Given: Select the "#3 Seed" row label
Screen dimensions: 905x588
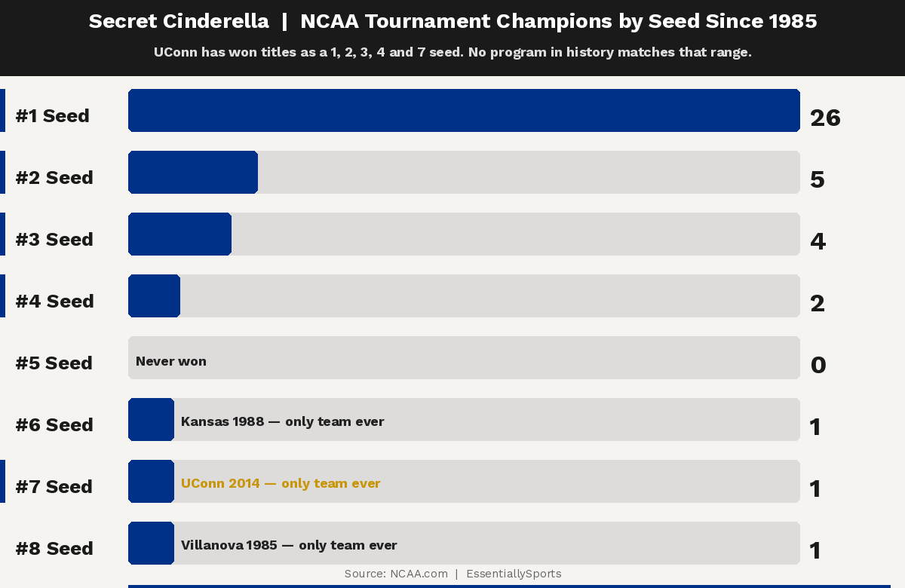Looking at the screenshot, I should pos(54,240).
